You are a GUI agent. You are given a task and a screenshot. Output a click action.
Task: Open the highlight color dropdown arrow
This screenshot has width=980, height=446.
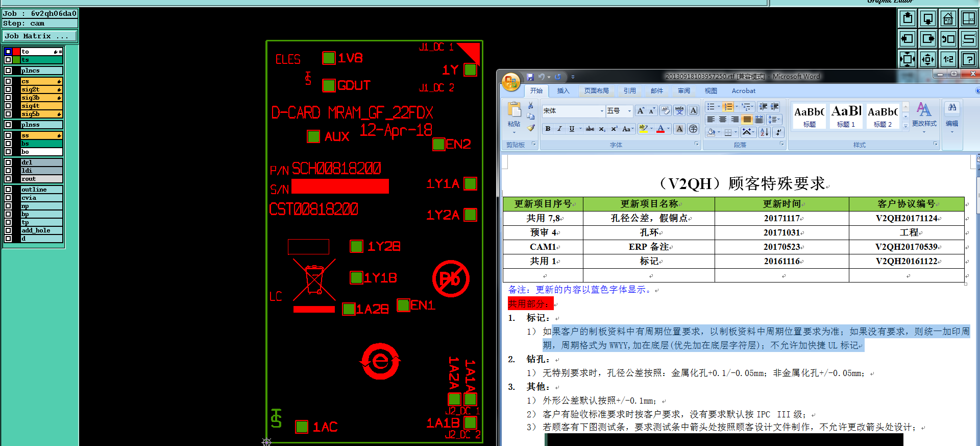point(651,129)
